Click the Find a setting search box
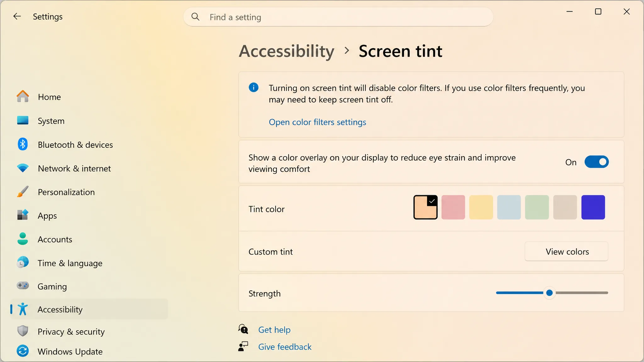Image resolution: width=644 pixels, height=362 pixels. (338, 17)
